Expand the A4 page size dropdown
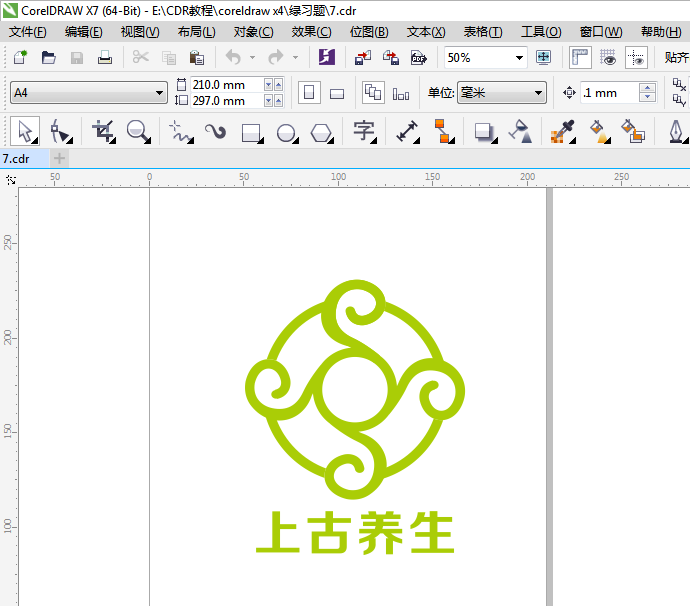This screenshot has height=606, width=690. 160,93
